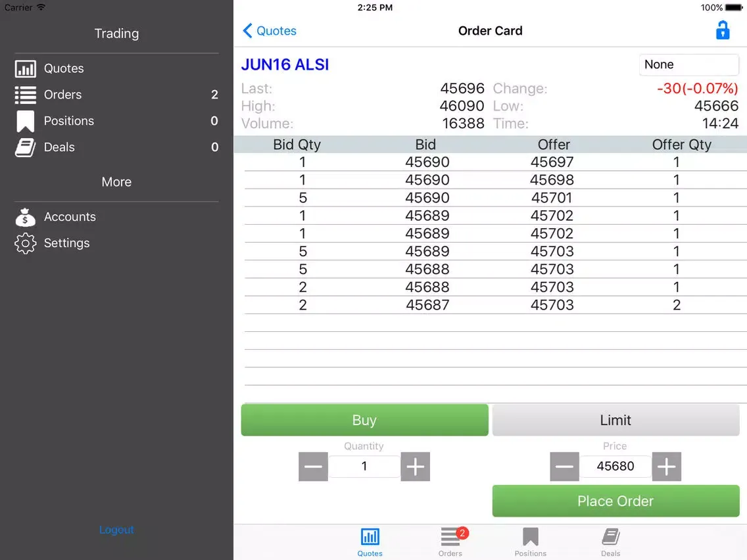747x560 pixels.
Task: Click the Volume value 16388
Action: tap(463, 124)
